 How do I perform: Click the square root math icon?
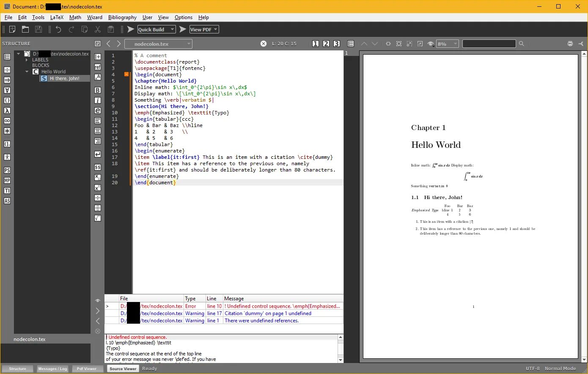click(98, 218)
